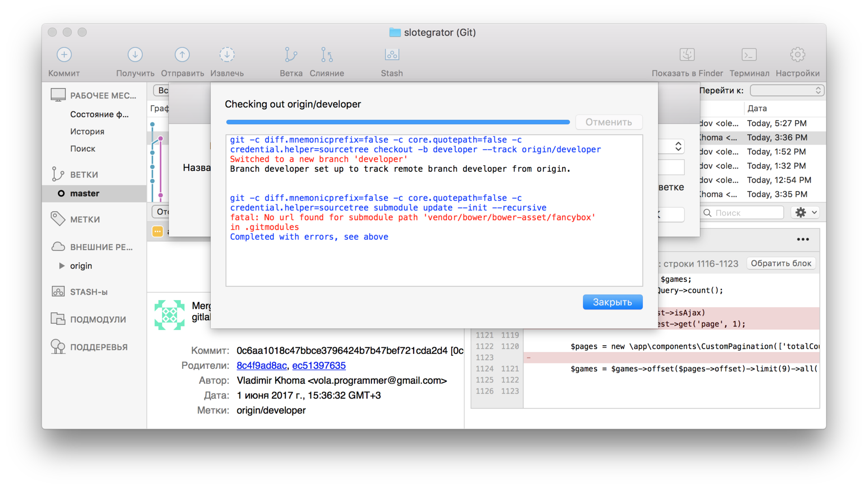Open parent commit link 8c4f9ad8ac
Image resolution: width=868 pixels, height=489 pixels.
tap(261, 366)
